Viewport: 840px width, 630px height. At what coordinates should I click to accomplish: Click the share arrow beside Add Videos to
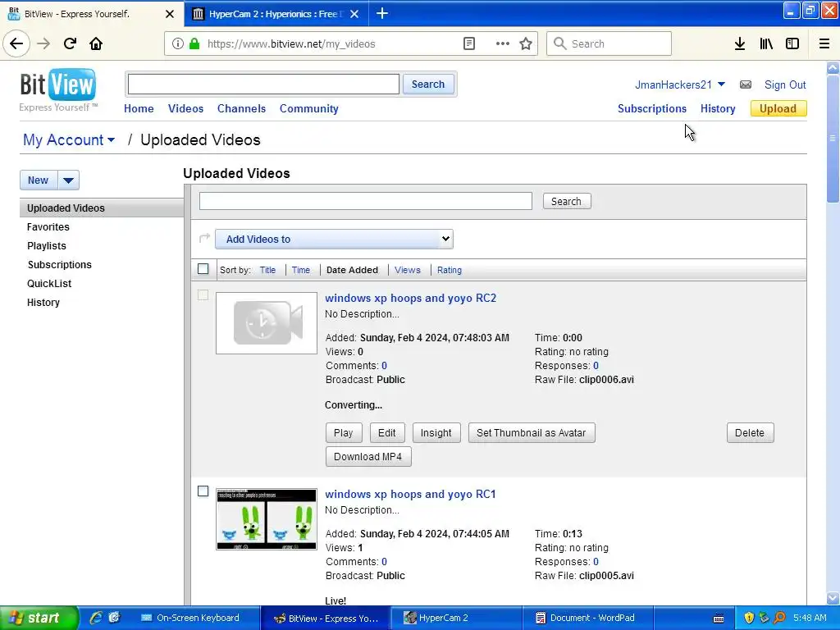click(x=204, y=238)
